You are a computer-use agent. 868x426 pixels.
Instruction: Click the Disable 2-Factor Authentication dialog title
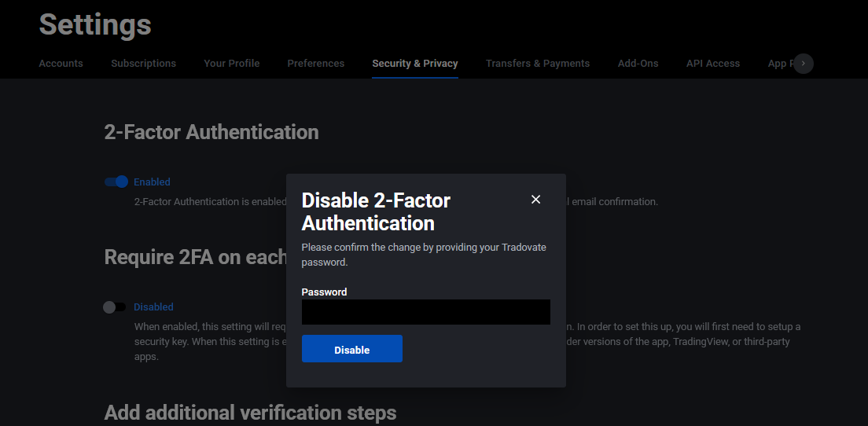(376, 212)
